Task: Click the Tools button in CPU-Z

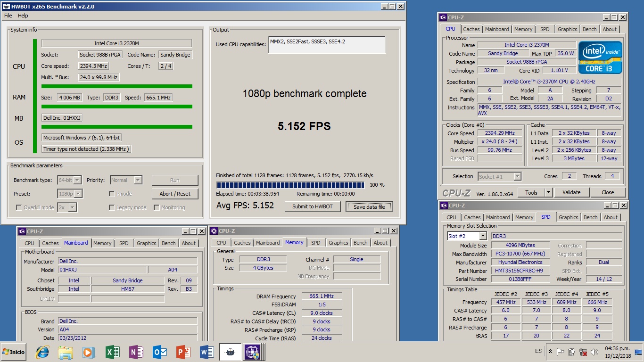Action: [531, 192]
